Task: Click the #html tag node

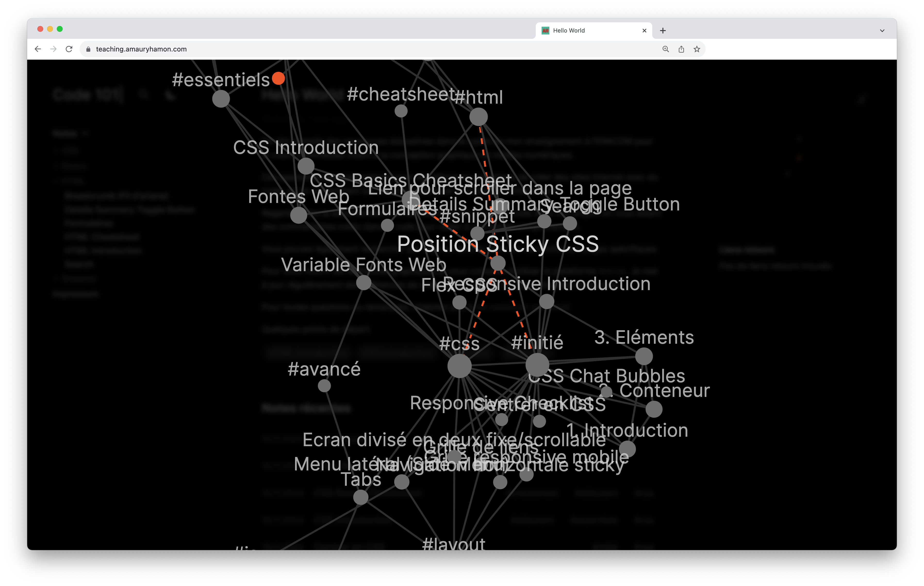Action: pos(478,117)
